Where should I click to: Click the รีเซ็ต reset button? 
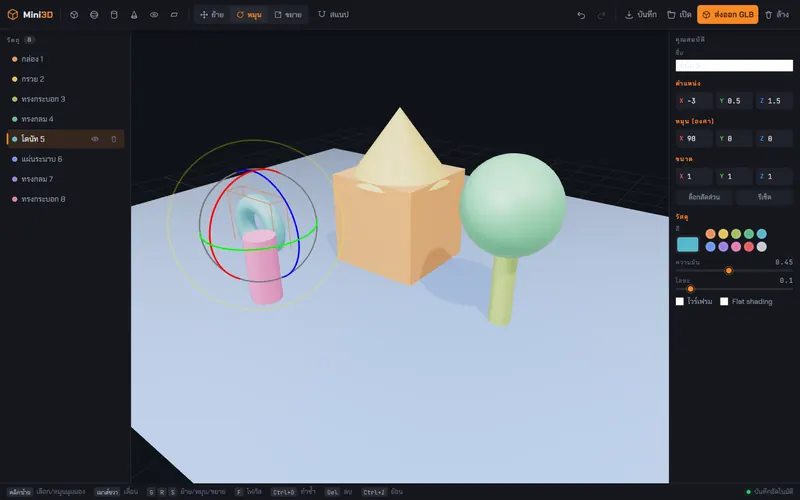coord(764,197)
